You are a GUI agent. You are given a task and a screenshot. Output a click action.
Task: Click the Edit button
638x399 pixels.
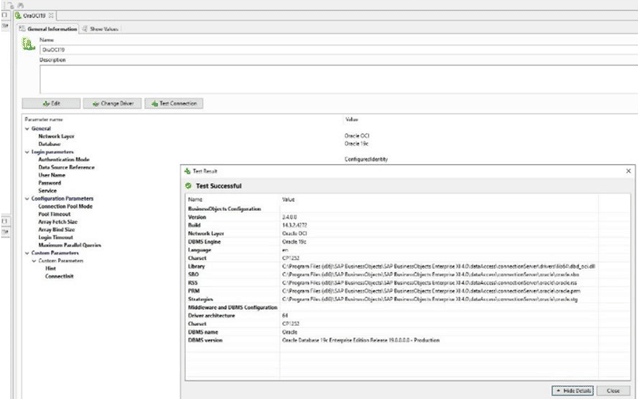tap(51, 103)
